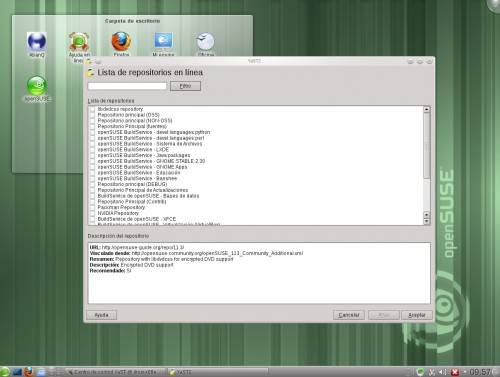The height and width of the screenshot is (377, 500).
Task: Check the Java:packages repository checkbox
Action: (x=92, y=155)
